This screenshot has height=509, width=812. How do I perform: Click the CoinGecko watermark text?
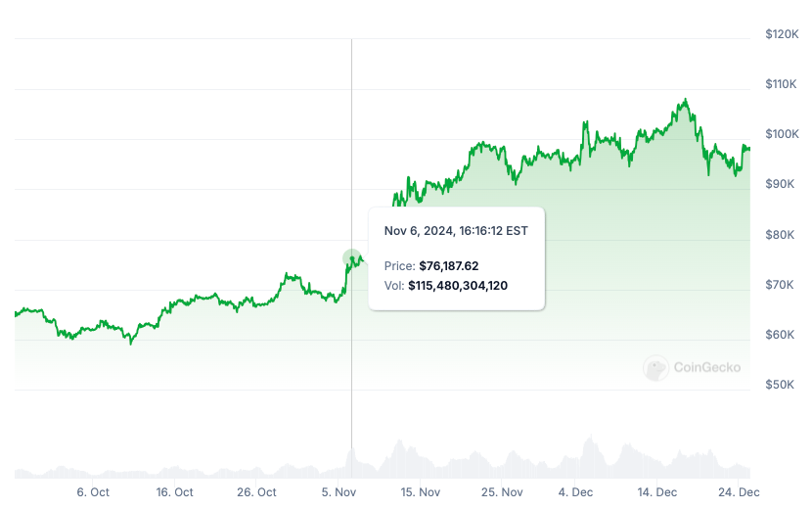(x=706, y=368)
